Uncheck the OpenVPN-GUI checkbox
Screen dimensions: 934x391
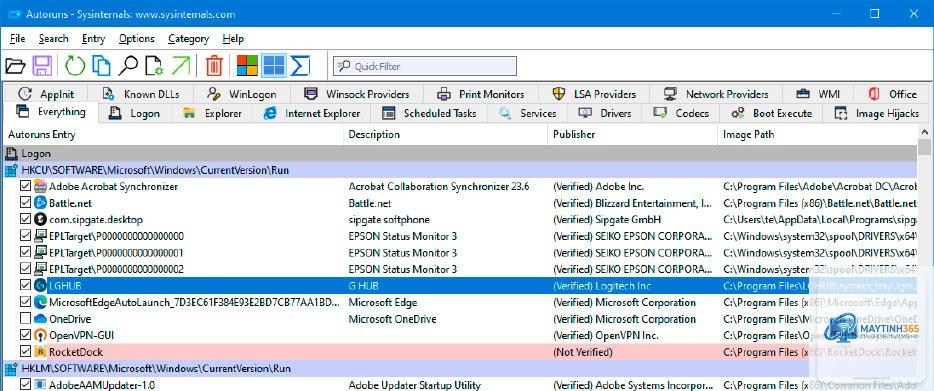25,335
